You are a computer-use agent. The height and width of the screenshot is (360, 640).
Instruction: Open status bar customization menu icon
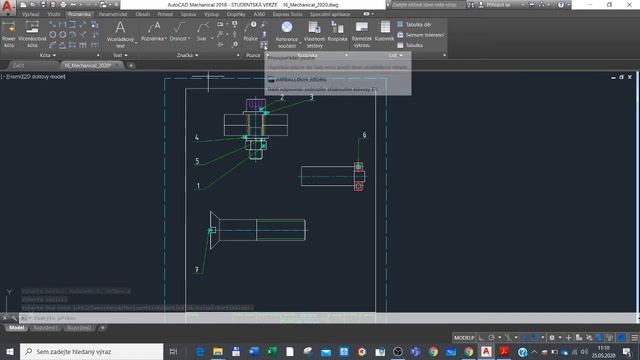coord(634,338)
